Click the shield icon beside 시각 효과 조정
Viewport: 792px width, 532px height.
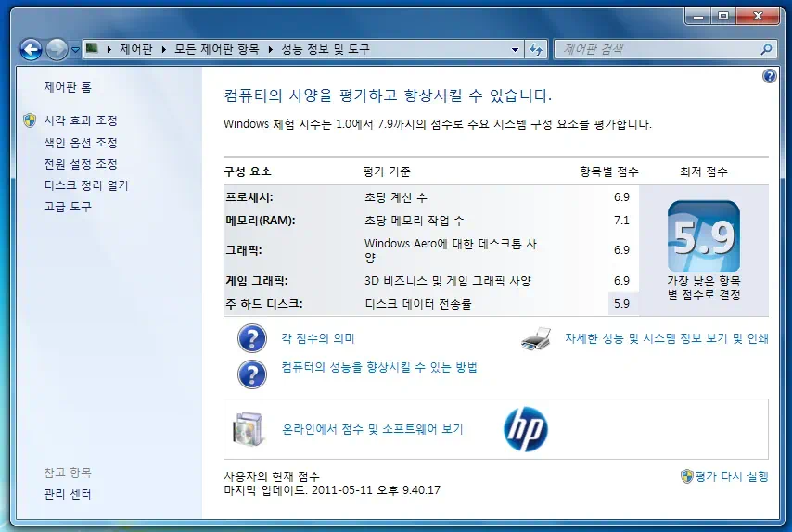click(30, 120)
